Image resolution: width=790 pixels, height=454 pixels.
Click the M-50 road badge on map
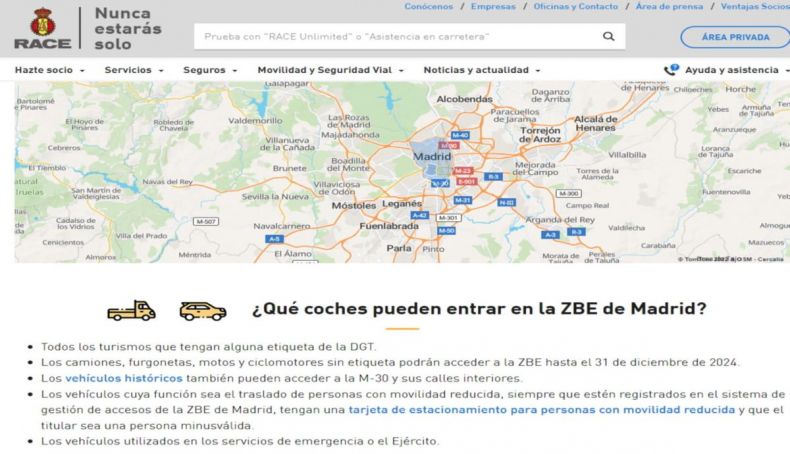click(x=446, y=231)
